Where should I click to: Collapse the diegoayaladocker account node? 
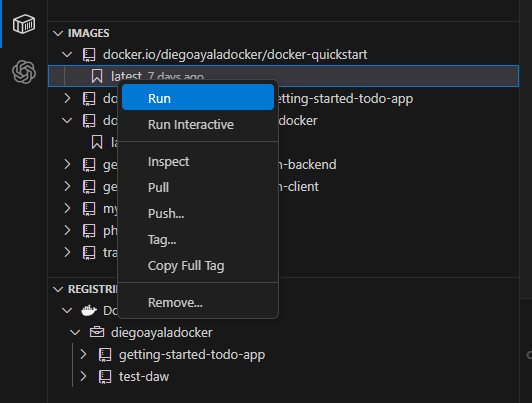75,332
